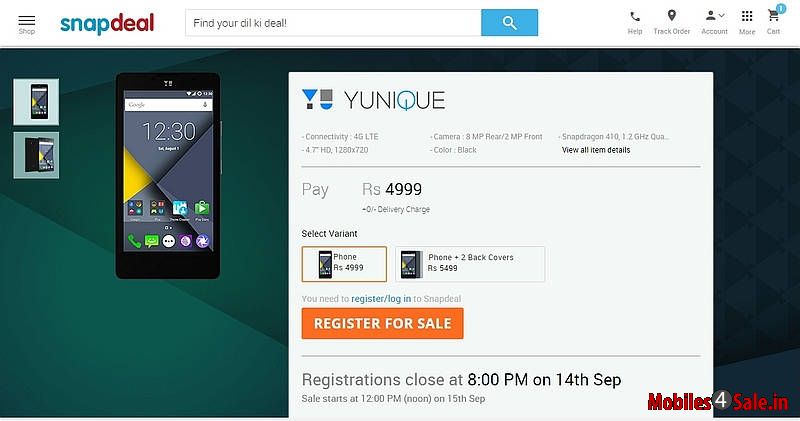Open the Account person icon
The height and width of the screenshot is (421, 800).
tap(710, 16)
